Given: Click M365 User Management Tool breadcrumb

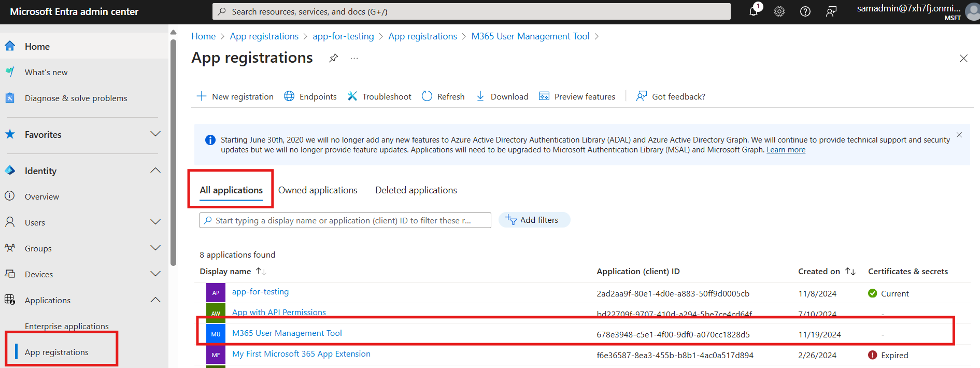Looking at the screenshot, I should (x=530, y=36).
